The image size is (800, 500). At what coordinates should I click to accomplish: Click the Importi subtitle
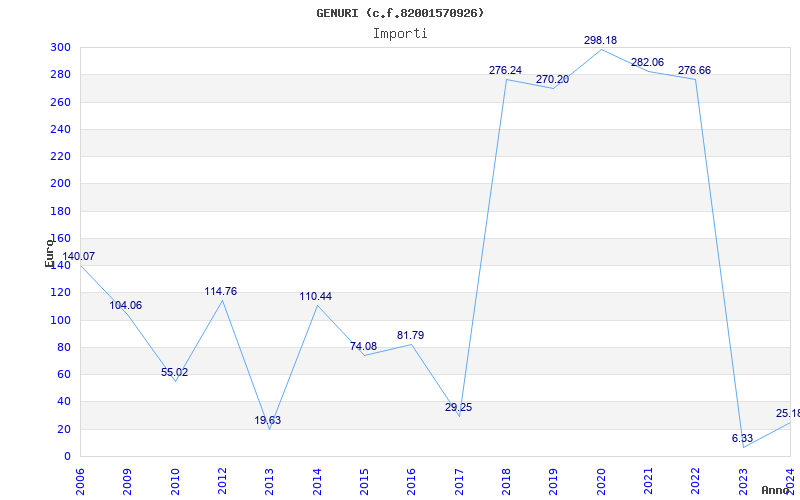coord(400,34)
